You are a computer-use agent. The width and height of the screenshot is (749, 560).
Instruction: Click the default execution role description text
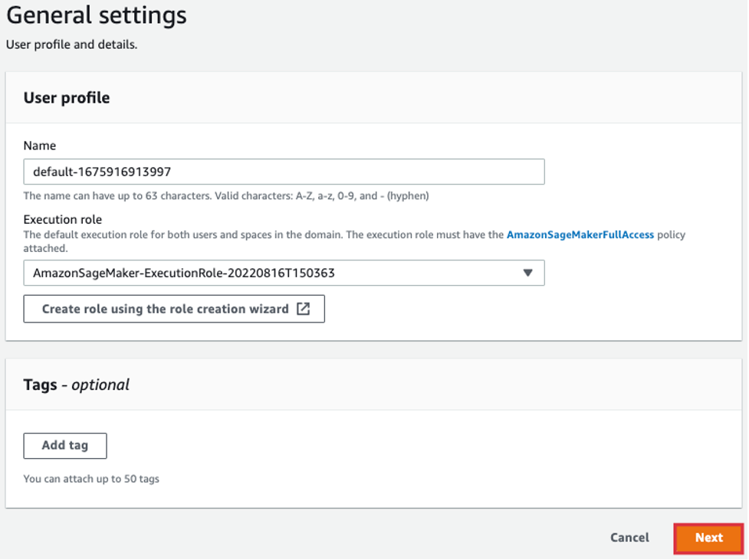(261, 235)
